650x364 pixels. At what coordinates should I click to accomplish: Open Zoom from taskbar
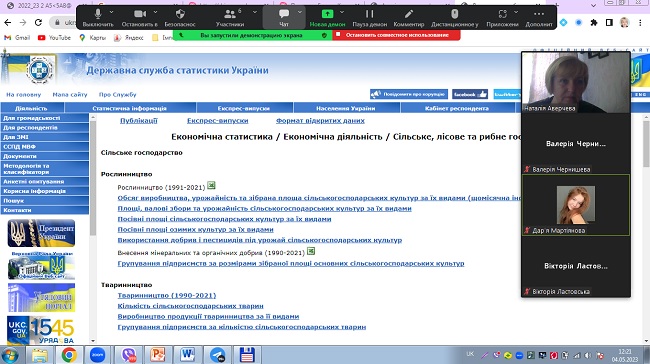[97, 355]
